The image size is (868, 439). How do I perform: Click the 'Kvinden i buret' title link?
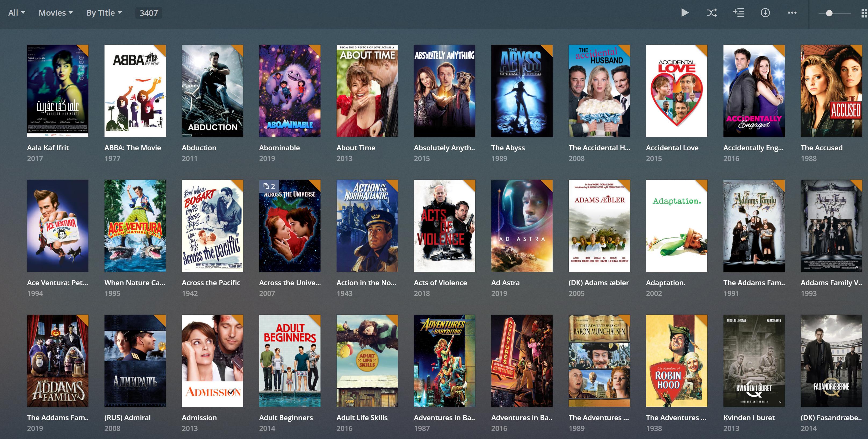tap(749, 417)
